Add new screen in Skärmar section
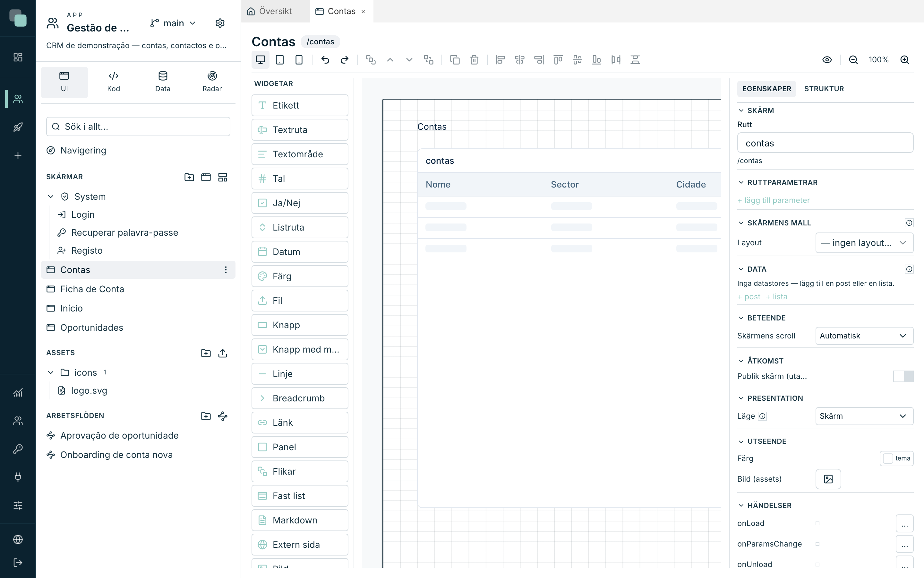This screenshot has width=924, height=578. [x=206, y=177]
